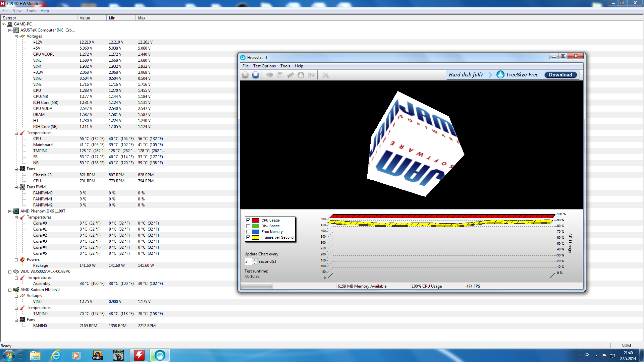Click the grey Start test play button
The width and height of the screenshot is (644, 362).
pos(245,75)
